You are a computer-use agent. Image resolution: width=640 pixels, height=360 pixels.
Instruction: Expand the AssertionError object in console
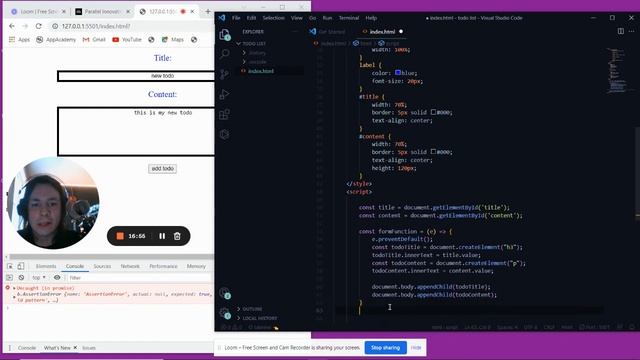click(x=14, y=297)
